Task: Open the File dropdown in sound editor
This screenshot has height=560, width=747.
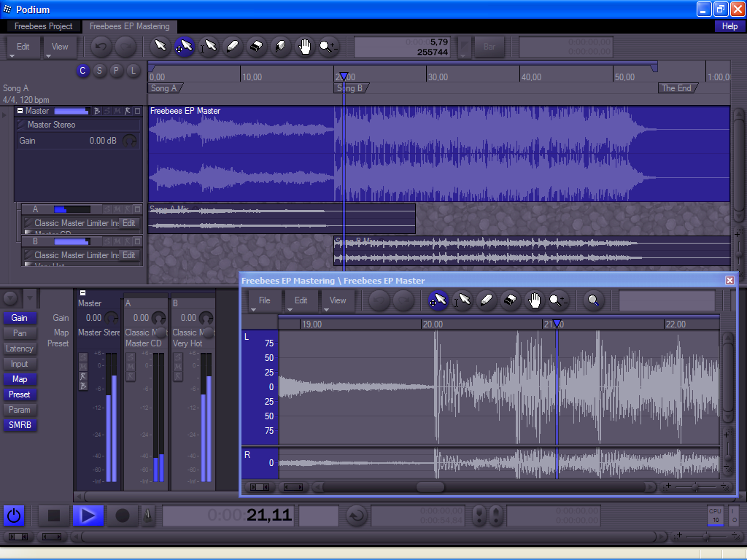Action: [264, 301]
